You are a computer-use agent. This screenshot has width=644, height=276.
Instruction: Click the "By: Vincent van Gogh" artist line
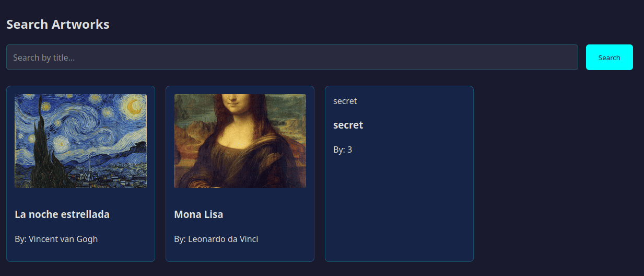[x=56, y=239]
